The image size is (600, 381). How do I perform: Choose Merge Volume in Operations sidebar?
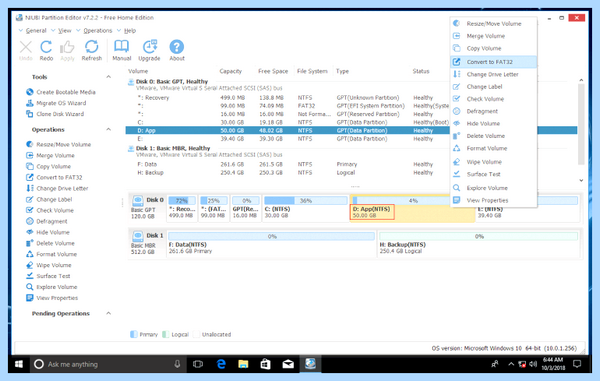(x=55, y=155)
